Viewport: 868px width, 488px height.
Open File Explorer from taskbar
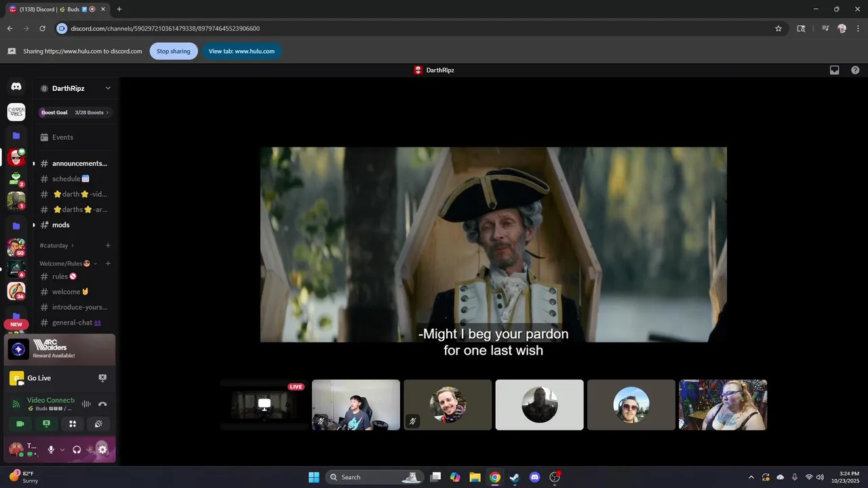[475, 477]
